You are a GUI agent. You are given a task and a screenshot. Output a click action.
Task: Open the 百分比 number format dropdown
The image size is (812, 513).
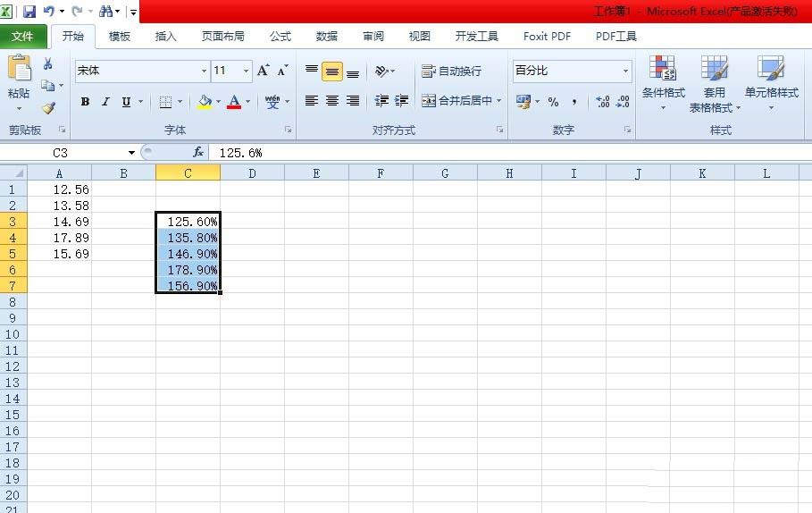point(625,71)
